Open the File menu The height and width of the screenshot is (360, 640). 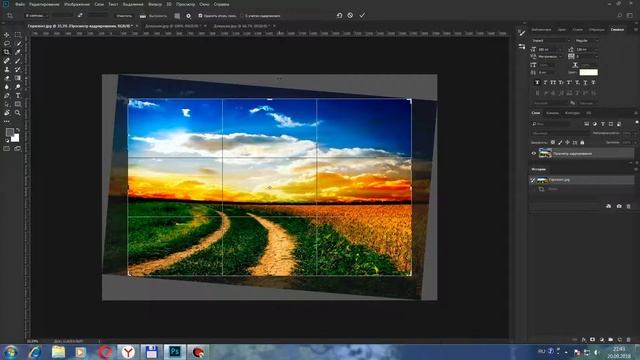(x=20, y=4)
